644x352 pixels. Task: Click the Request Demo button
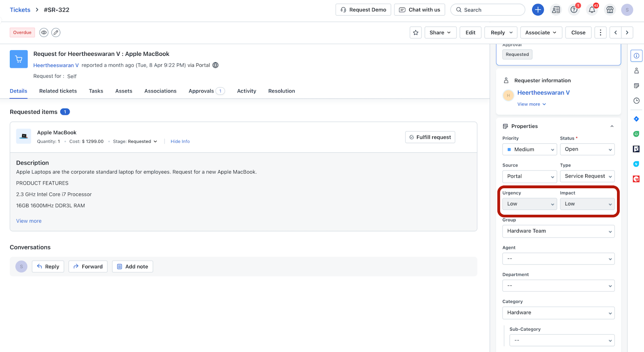pos(363,10)
